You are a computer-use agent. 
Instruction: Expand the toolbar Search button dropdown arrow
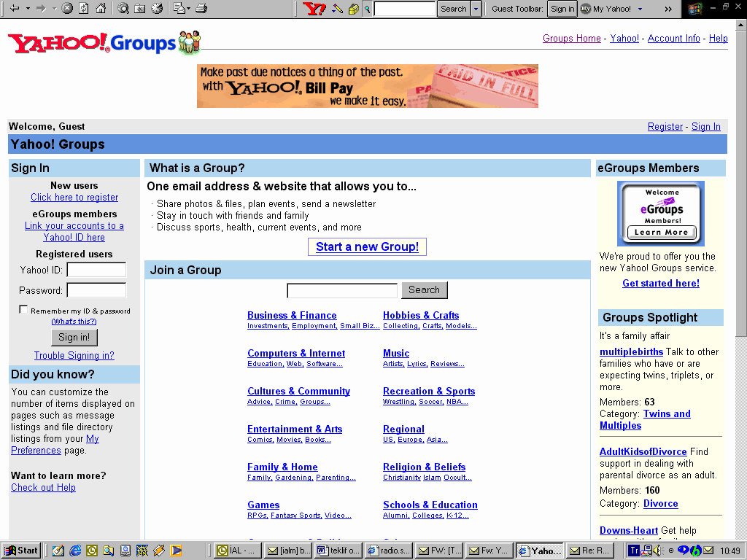pos(476,9)
